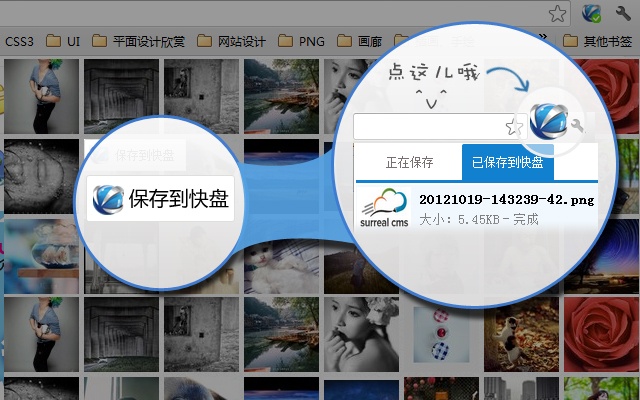The image size is (640, 400).
Task: Click the bookmark star in the top address bar
Action: [557, 14]
